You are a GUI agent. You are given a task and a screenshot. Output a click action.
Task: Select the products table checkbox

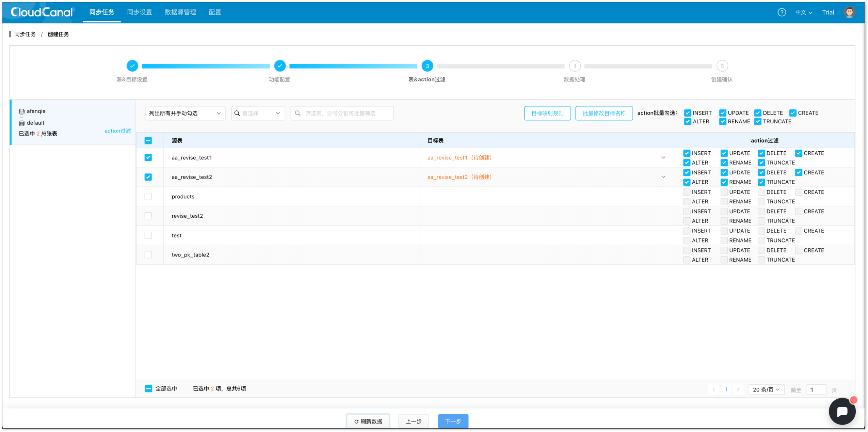[148, 196]
